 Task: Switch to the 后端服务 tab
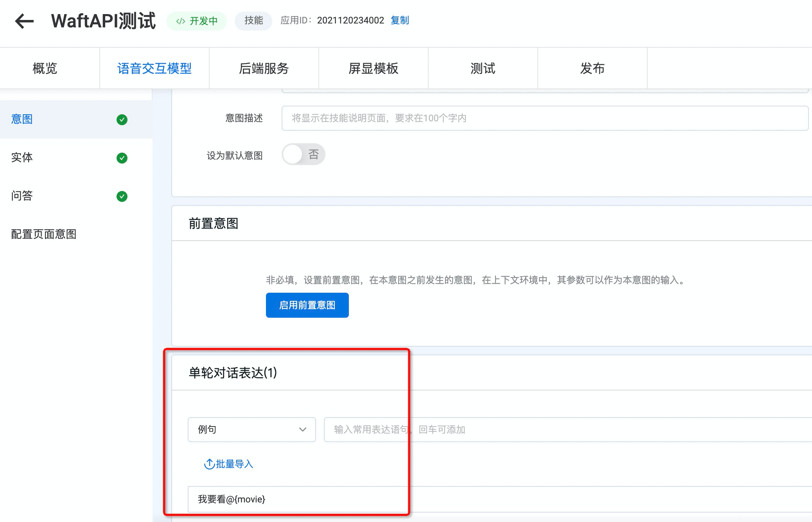pyautogui.click(x=264, y=68)
